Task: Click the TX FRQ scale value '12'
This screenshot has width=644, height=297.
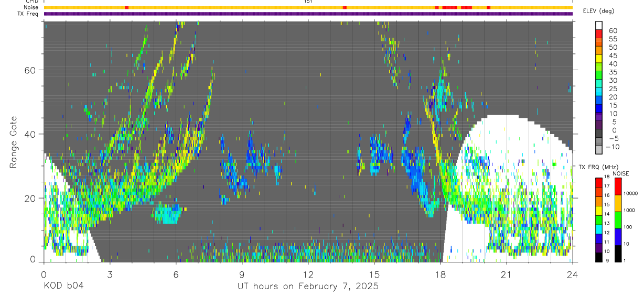Action: tap(607, 233)
